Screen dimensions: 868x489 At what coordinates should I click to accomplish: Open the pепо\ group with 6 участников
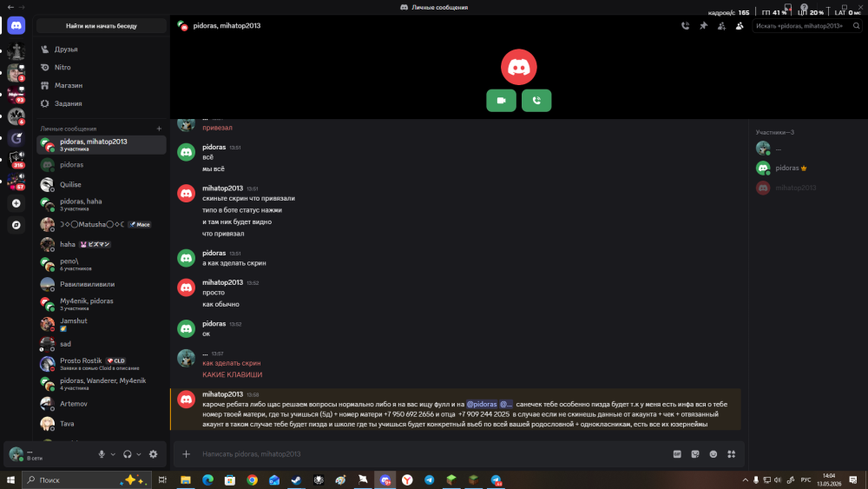coord(102,264)
